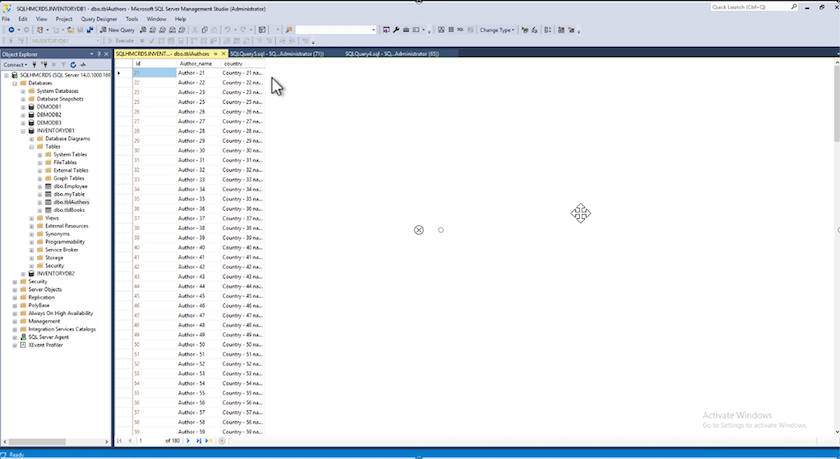Select the dbo.tblBooks table
840x459 pixels.
(69, 210)
